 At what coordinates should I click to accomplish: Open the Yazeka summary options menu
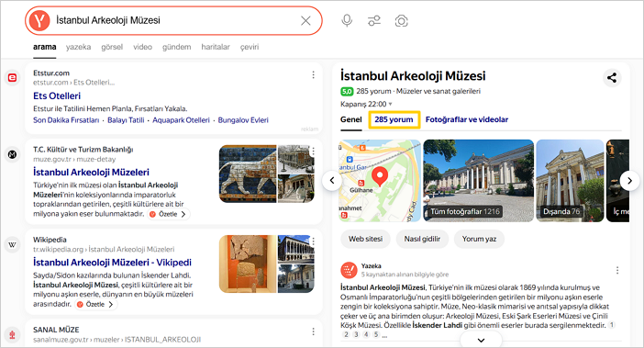617,270
